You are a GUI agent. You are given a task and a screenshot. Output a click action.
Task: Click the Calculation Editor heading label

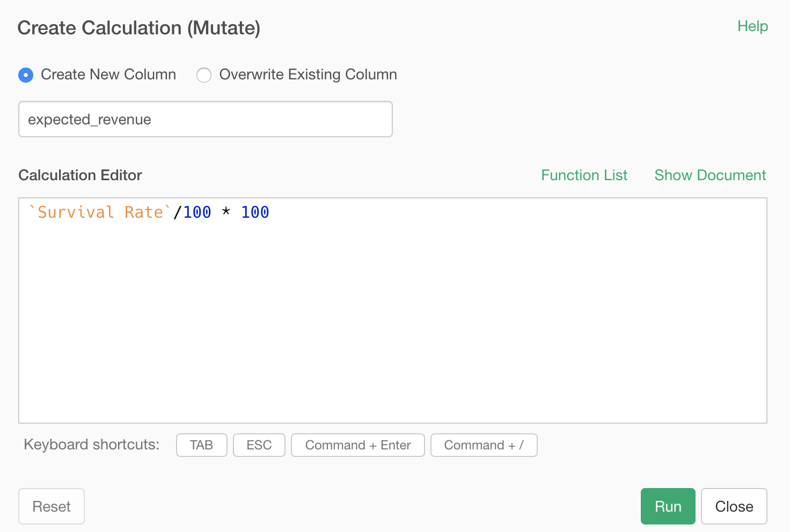(x=80, y=175)
